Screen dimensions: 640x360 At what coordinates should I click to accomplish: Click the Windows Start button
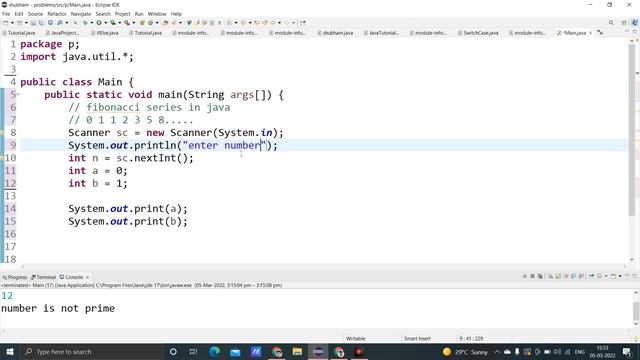click(9, 351)
